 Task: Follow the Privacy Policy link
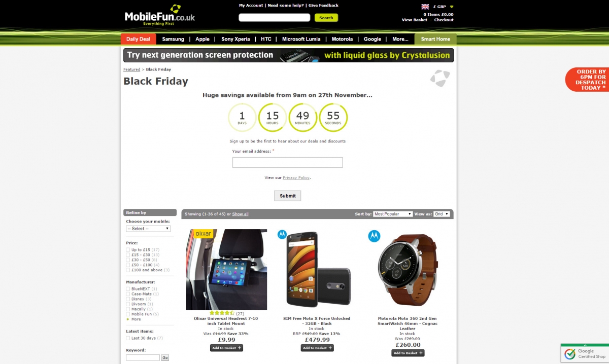296,178
